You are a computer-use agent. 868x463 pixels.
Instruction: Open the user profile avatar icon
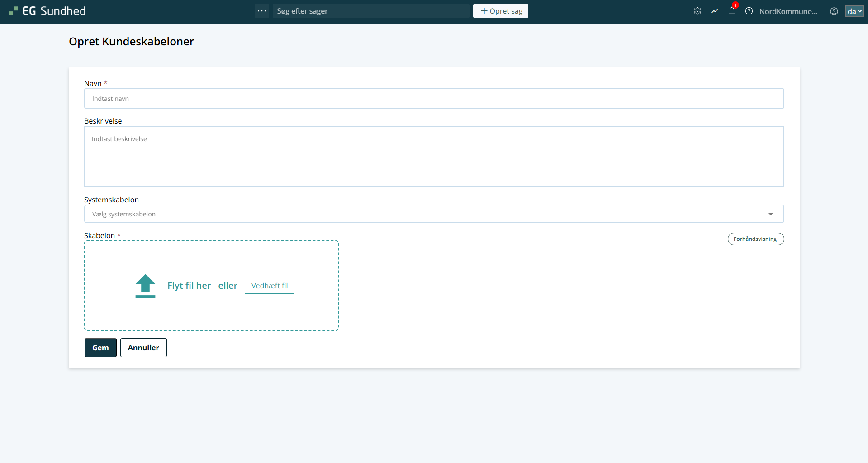click(x=834, y=11)
